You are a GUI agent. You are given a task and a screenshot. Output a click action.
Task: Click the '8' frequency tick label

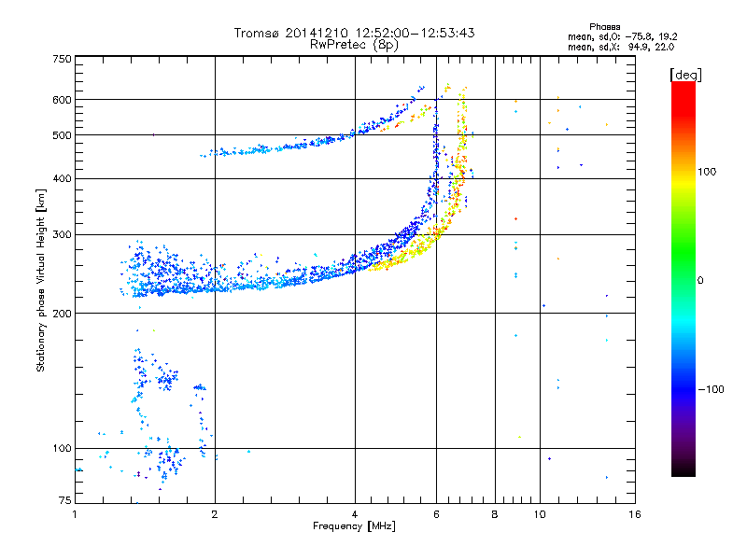tap(495, 514)
